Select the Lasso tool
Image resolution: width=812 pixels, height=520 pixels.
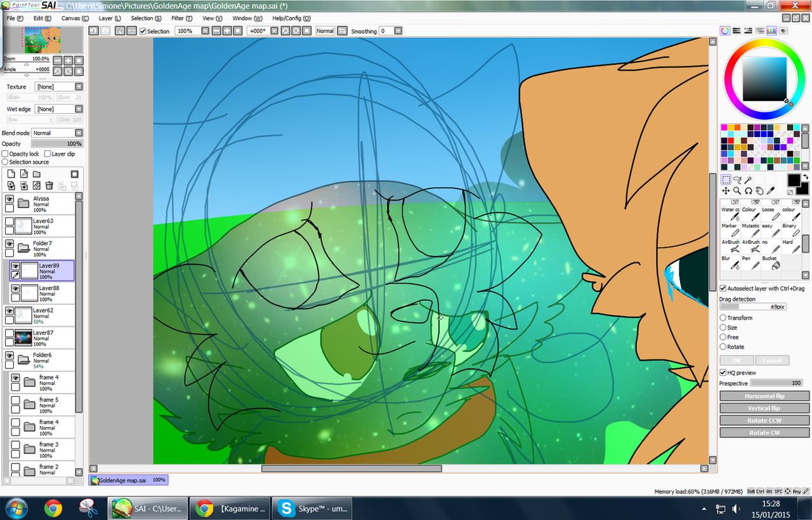click(x=737, y=179)
